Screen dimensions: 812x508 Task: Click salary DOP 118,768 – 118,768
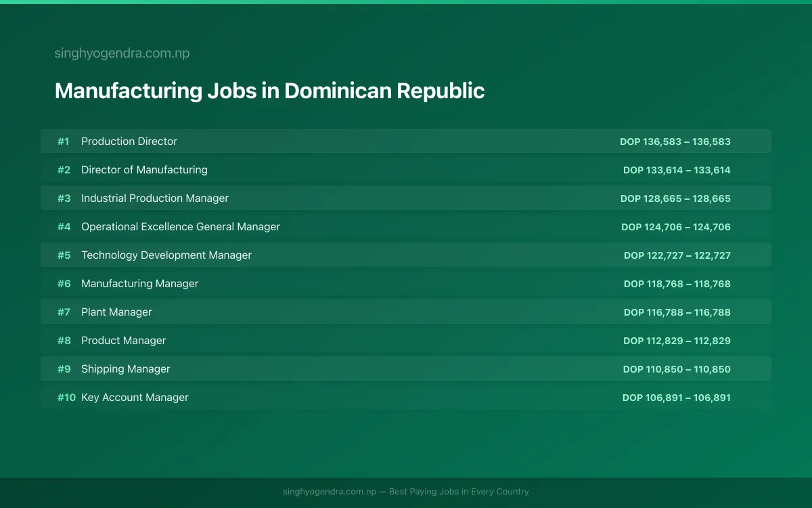[x=677, y=284]
